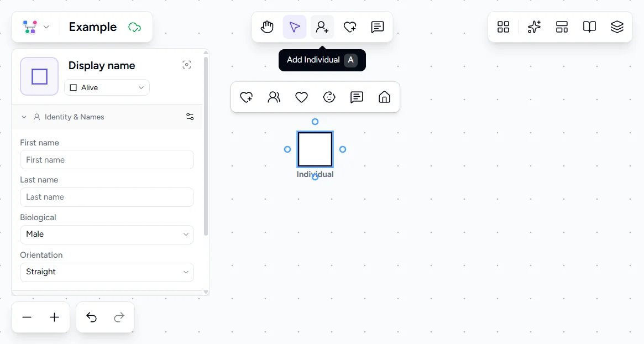
Task: Click the Add Individual tool
Action: tap(322, 27)
